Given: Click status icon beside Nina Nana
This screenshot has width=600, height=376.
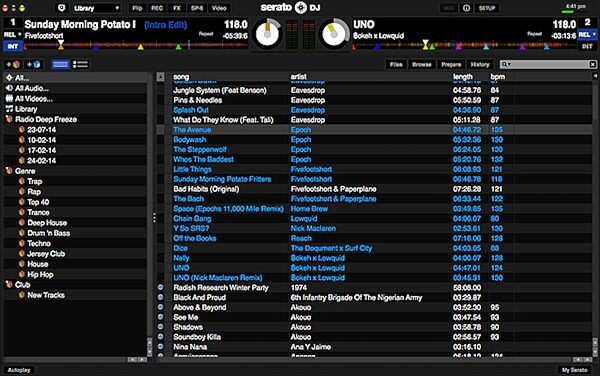Looking at the screenshot, I should [160, 346].
